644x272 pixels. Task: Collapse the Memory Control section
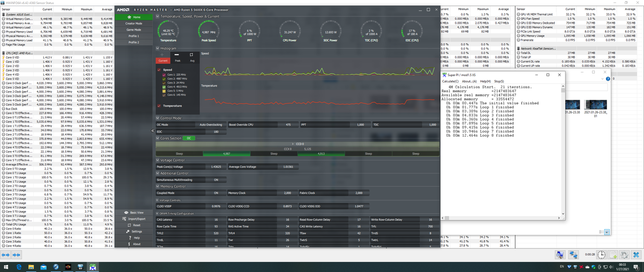tap(157, 186)
